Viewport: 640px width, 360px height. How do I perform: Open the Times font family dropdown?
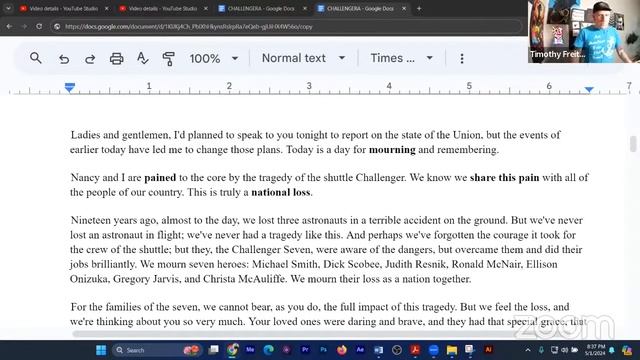tap(402, 58)
